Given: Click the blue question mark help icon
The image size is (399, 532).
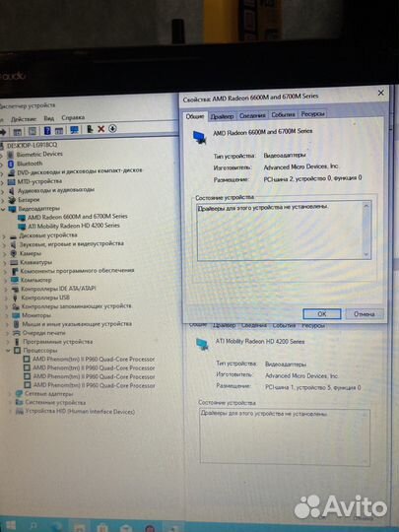Looking at the screenshot, I should pyautogui.click(x=47, y=130).
